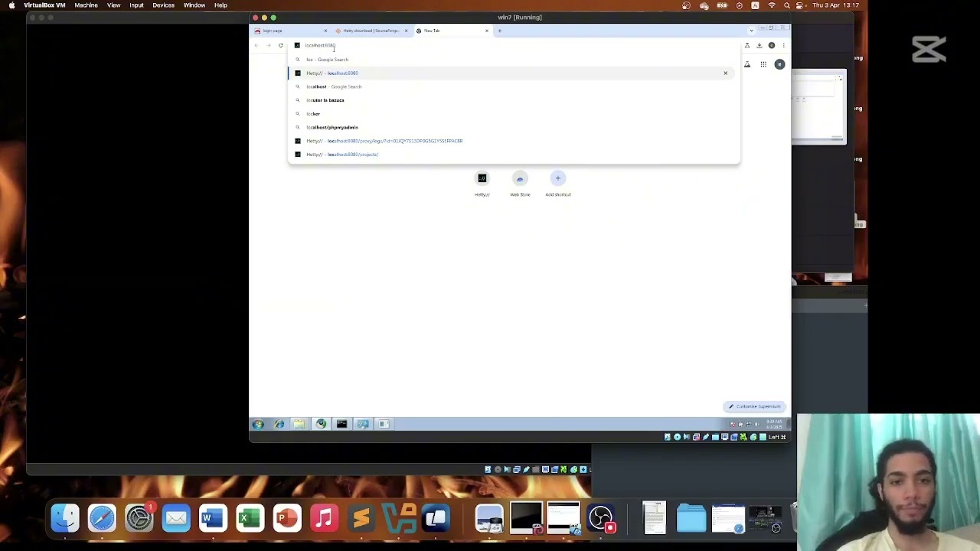Click the browser reload button
The width and height of the screenshot is (980, 551).
pos(281,45)
